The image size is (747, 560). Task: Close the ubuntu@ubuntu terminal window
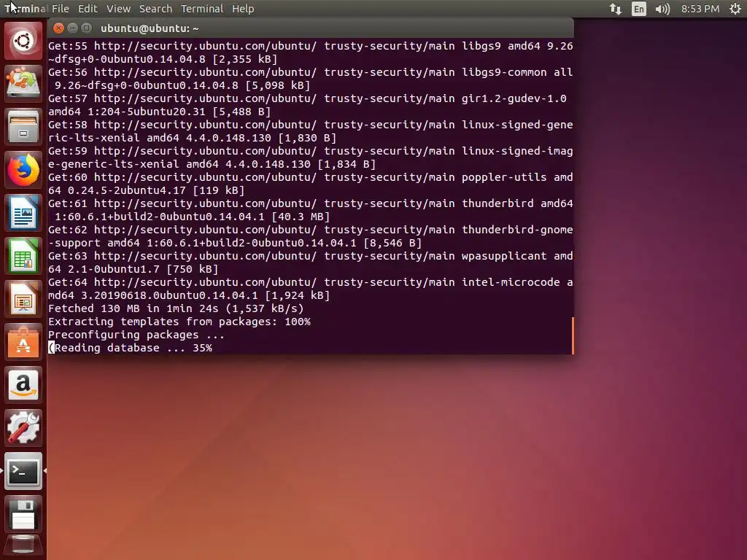click(x=58, y=28)
